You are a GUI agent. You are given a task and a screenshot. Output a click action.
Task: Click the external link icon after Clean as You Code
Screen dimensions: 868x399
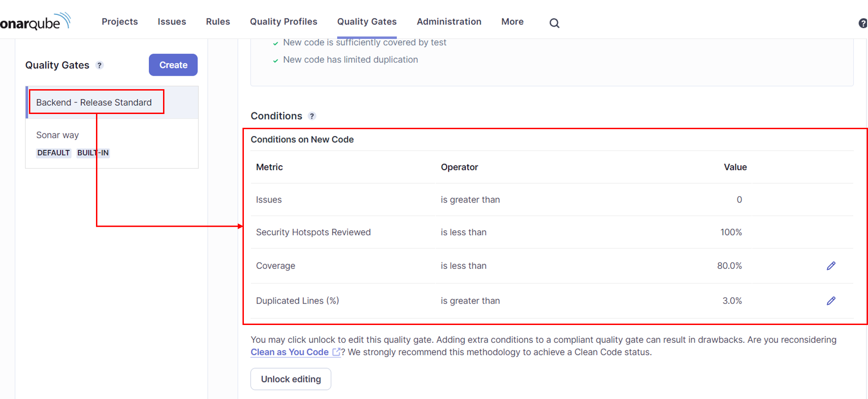coord(336,352)
